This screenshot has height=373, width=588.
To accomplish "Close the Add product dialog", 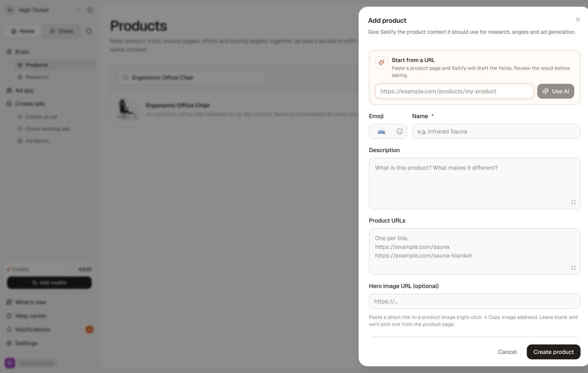I will click(x=578, y=19).
